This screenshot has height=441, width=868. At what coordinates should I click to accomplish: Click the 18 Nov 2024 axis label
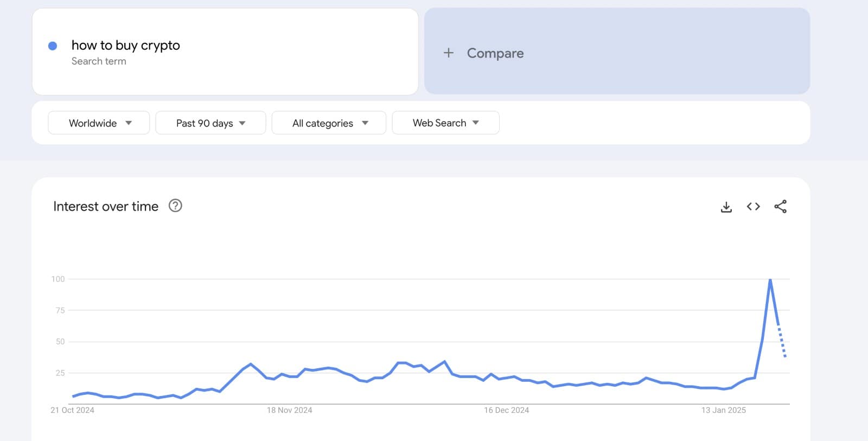coord(289,410)
